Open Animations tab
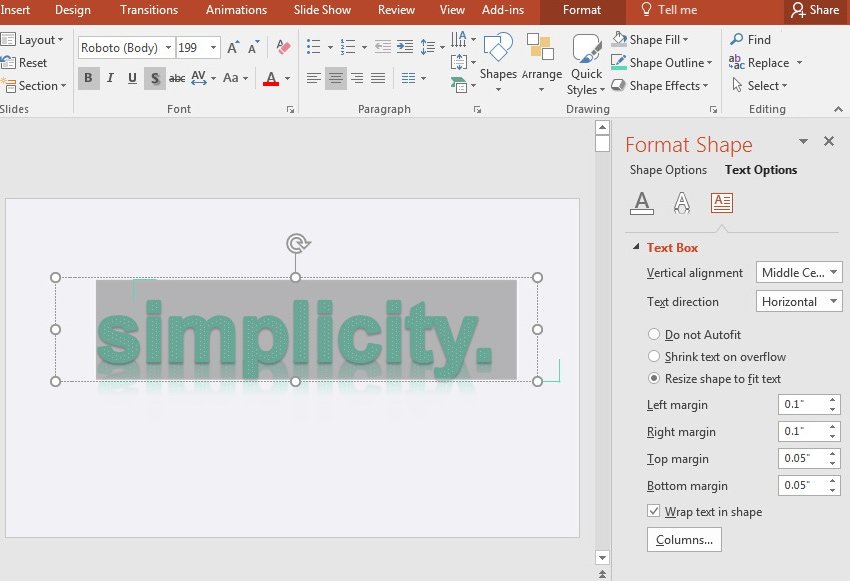This screenshot has width=850, height=581. [236, 10]
